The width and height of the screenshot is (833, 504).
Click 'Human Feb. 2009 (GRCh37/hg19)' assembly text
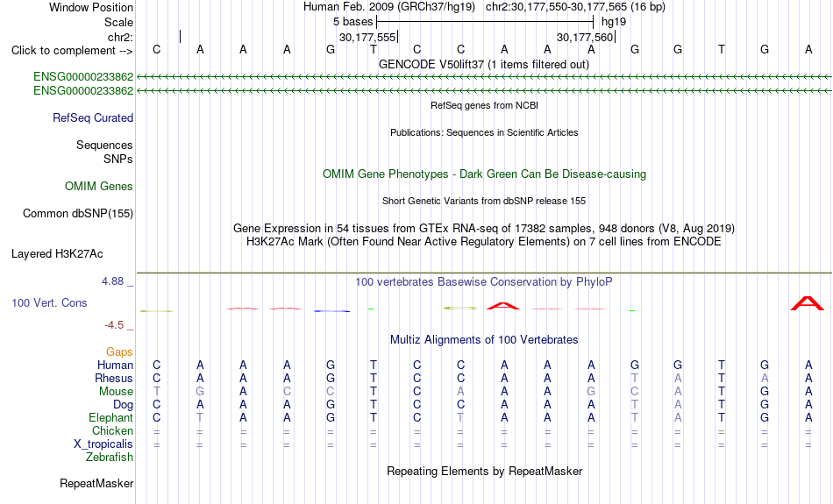click(x=388, y=7)
